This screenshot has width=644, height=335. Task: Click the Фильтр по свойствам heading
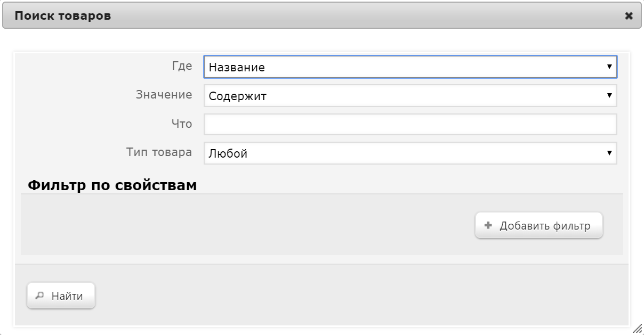112,185
